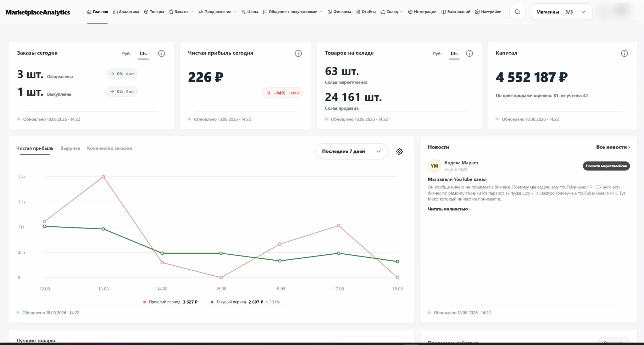Viewport: 644px width, 345px height.
Task: Show info for Чистая прибыль сегодня
Action: tap(298, 54)
